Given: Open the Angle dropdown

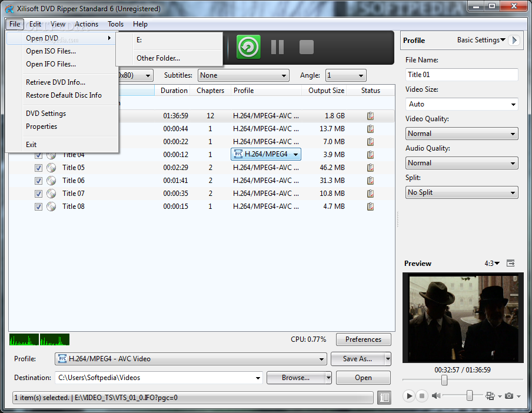Looking at the screenshot, I should [345, 75].
